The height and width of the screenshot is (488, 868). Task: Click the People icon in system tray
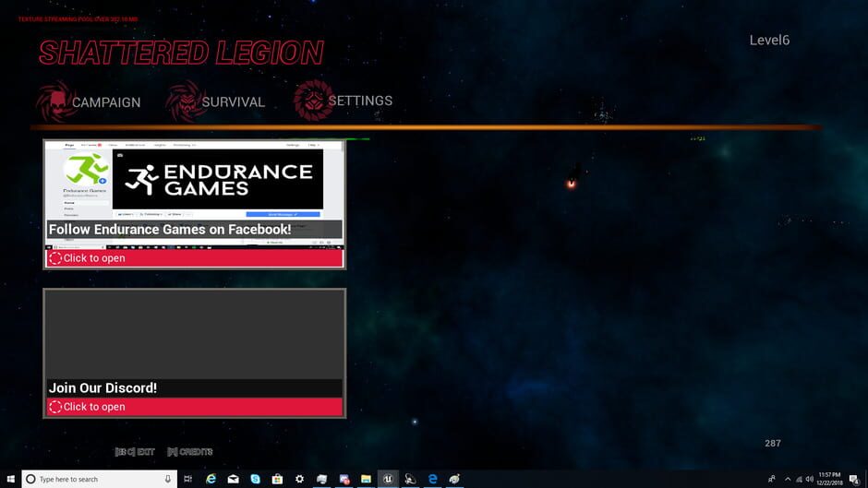tap(772, 479)
